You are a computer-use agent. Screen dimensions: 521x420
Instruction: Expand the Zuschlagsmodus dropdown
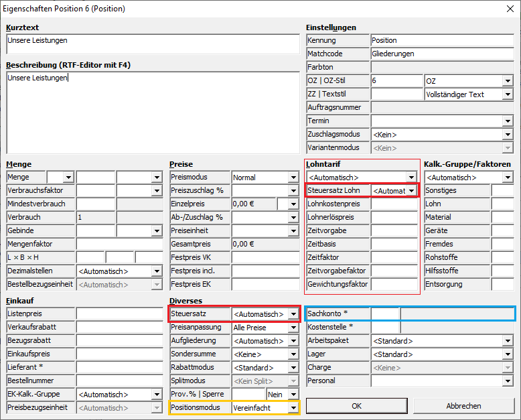(x=508, y=135)
